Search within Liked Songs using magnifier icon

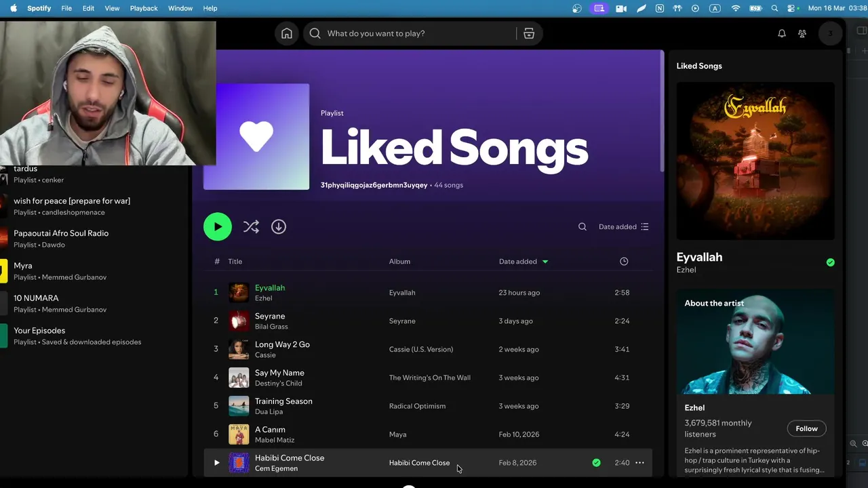coord(582,226)
